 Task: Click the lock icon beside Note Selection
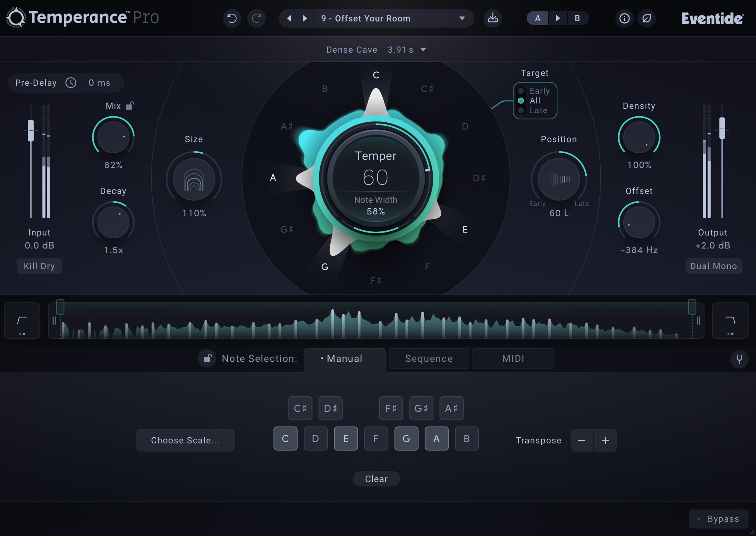pos(207,358)
